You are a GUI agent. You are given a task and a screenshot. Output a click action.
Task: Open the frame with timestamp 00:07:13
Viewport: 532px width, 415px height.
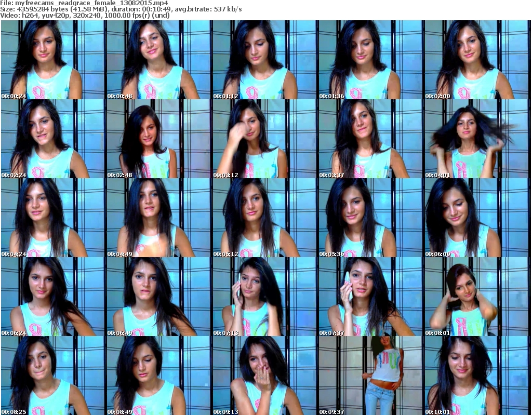click(265, 297)
